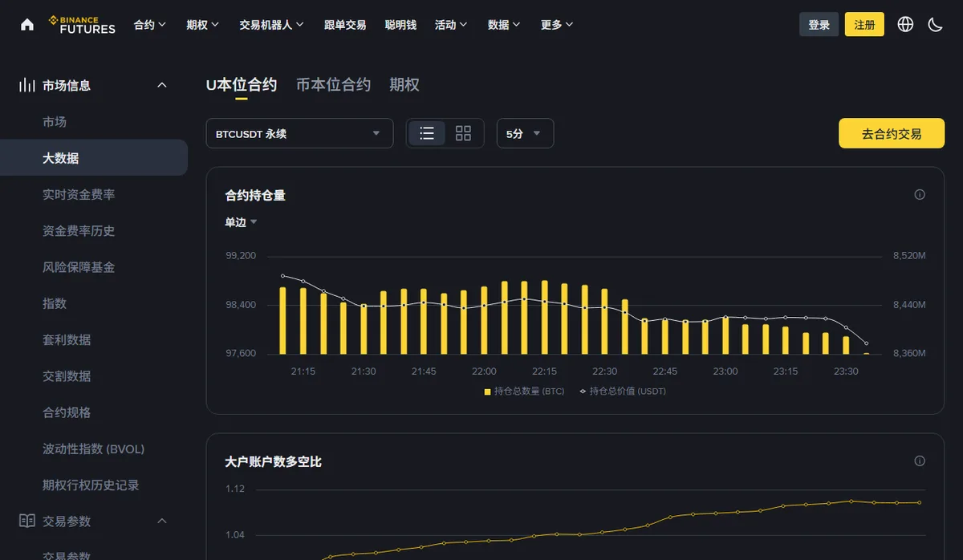Viewport: 963px width, 560px height.
Task: Show info for 大户账户数多空比 chart
Action: (x=920, y=461)
